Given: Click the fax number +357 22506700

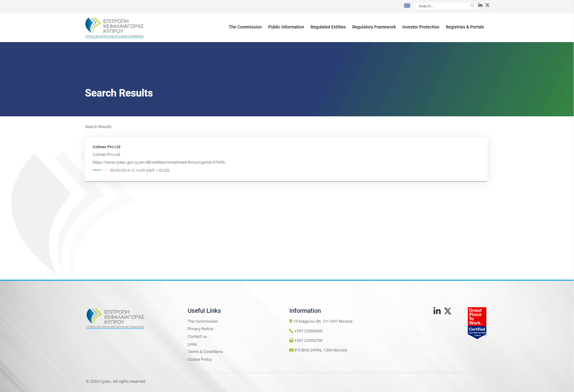Looking at the screenshot, I should [308, 341].
